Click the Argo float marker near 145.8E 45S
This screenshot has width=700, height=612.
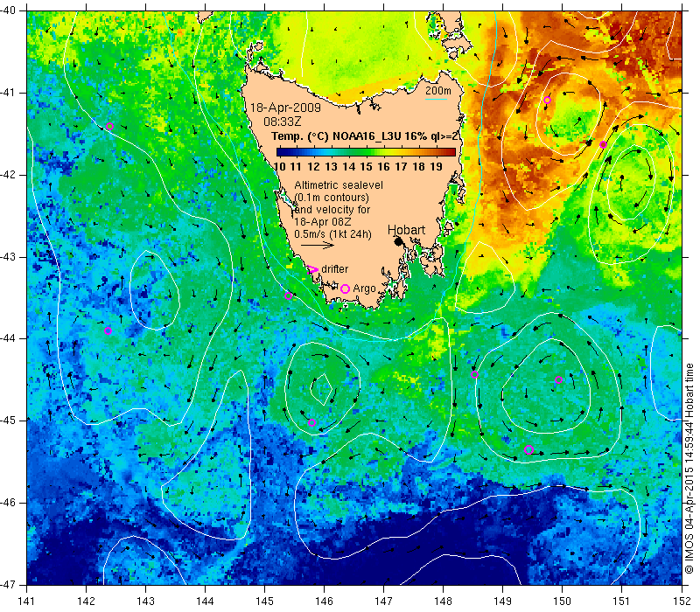tap(312, 423)
